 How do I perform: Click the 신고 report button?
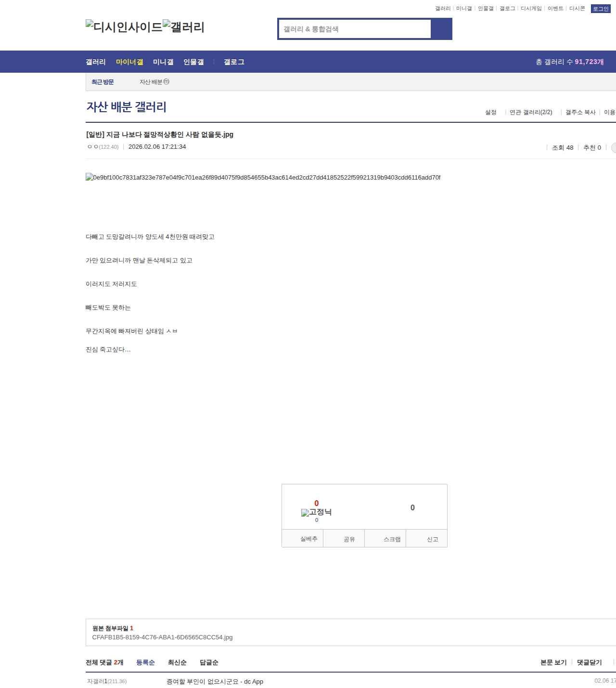427,539
